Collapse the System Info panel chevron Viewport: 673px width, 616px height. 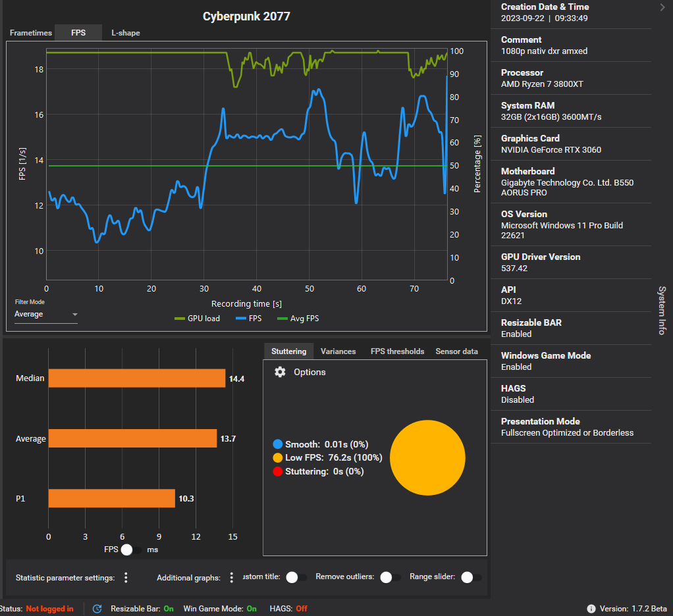(662, 7)
